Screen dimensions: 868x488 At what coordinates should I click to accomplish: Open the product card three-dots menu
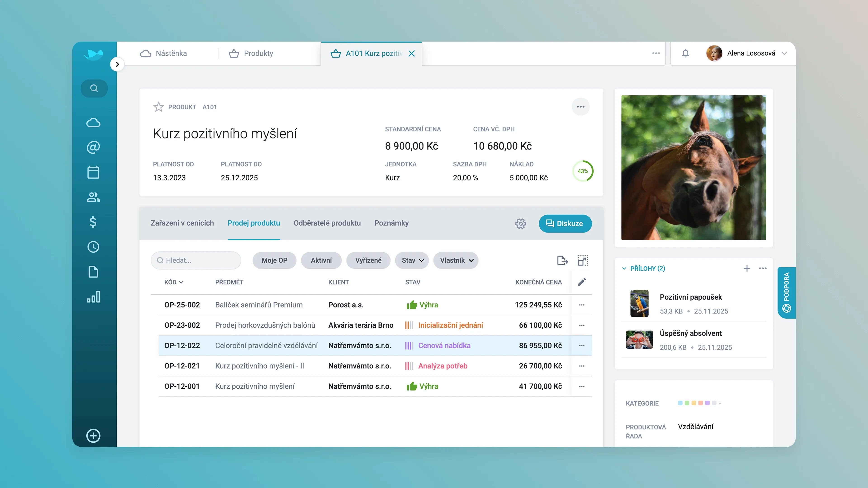[x=580, y=107]
